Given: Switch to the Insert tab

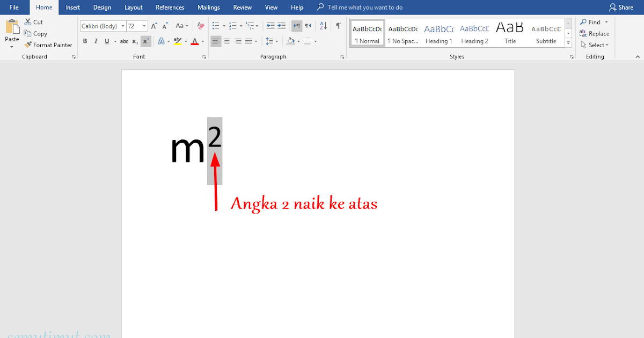Looking at the screenshot, I should (x=72, y=7).
